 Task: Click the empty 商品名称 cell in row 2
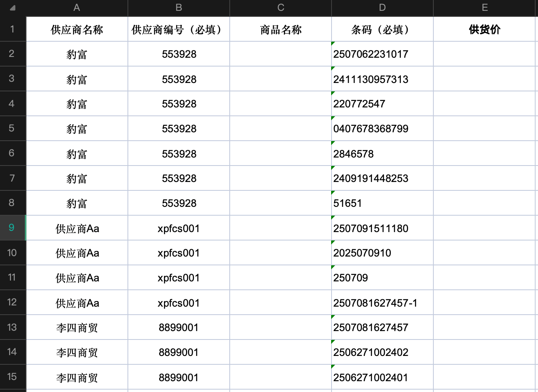coord(280,54)
